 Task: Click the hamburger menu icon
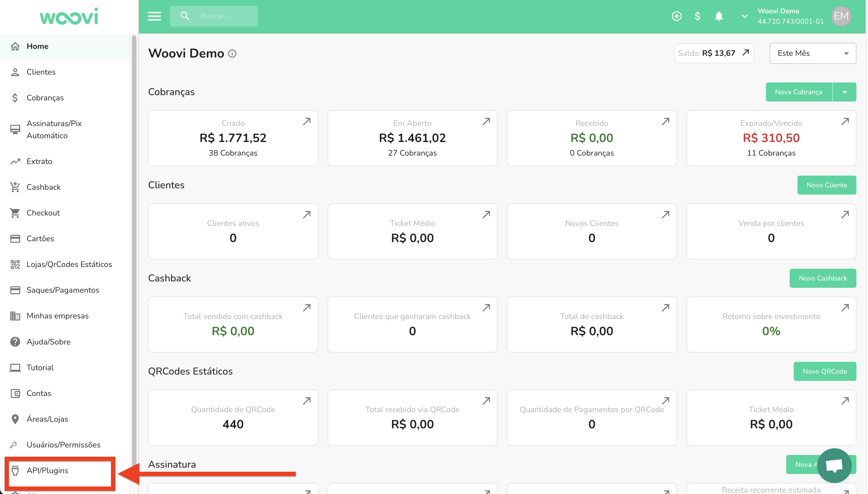click(154, 16)
